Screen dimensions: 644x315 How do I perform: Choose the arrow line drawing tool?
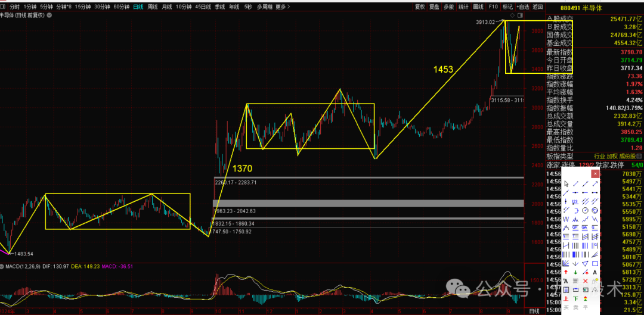[595, 184]
